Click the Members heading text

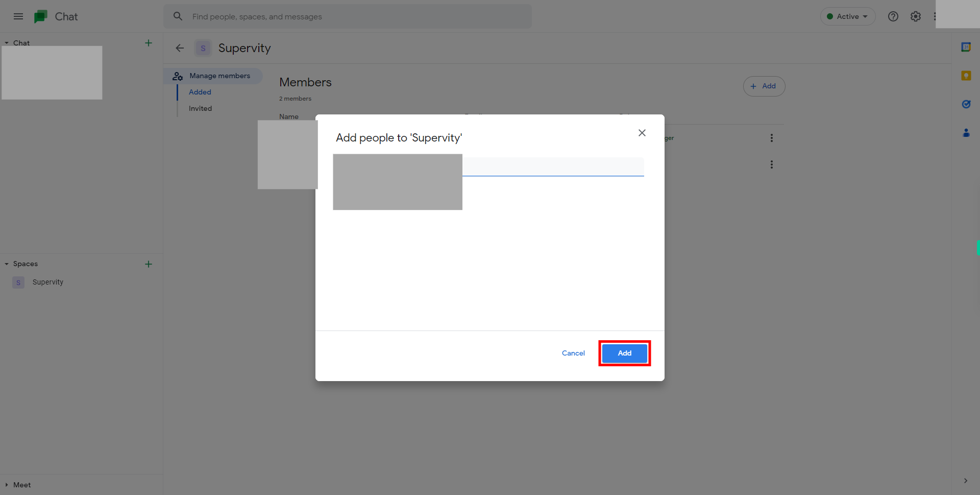[x=305, y=82]
